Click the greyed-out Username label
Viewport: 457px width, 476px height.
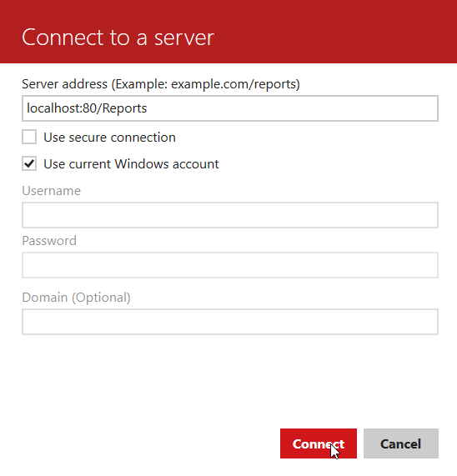[52, 191]
